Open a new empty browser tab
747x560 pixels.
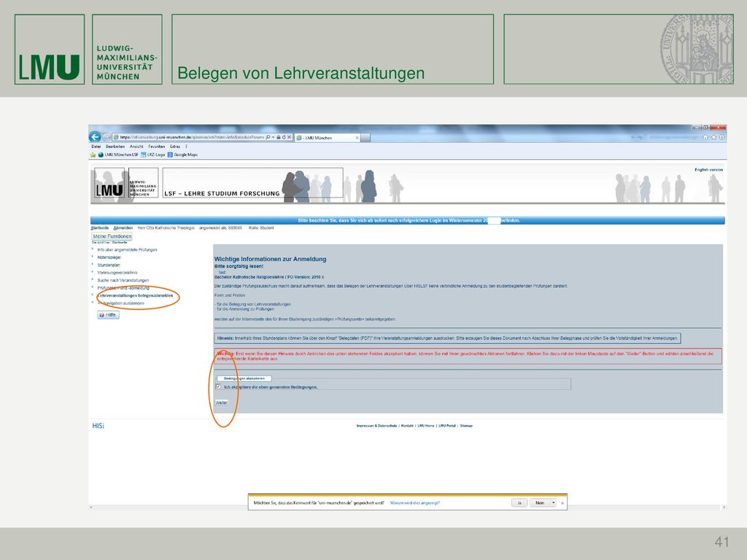(365, 138)
